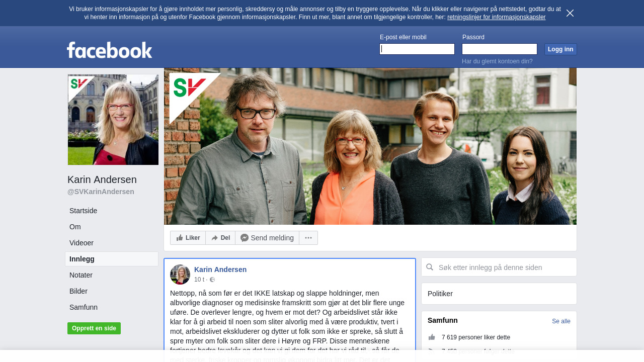The image size is (644, 362).
Task: Click the search magnifier icon
Action: pyautogui.click(x=430, y=267)
